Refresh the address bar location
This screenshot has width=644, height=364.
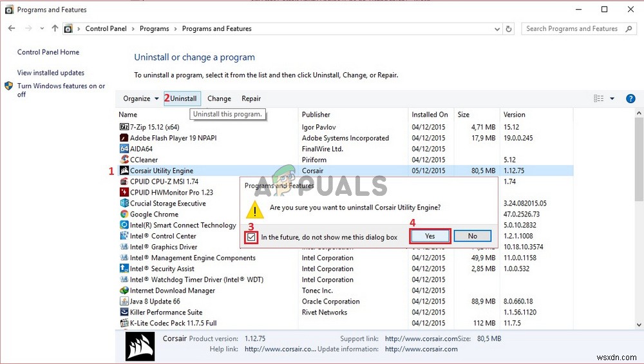[509, 29]
